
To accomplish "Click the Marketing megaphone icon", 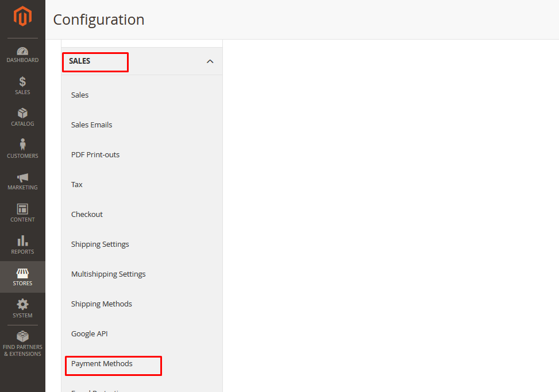I will tap(22, 178).
